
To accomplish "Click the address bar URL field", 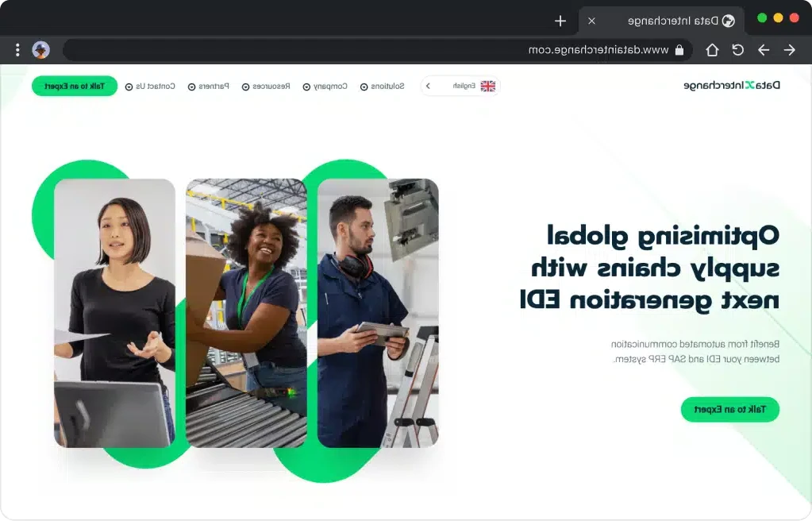I will [x=378, y=50].
